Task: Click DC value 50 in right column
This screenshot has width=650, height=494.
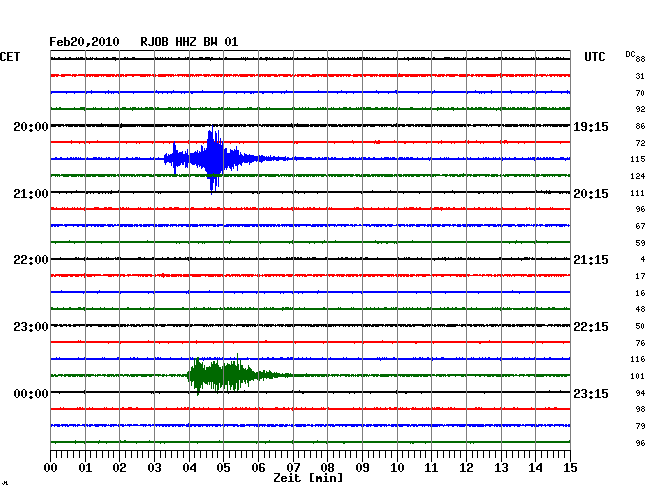Action: click(640, 326)
